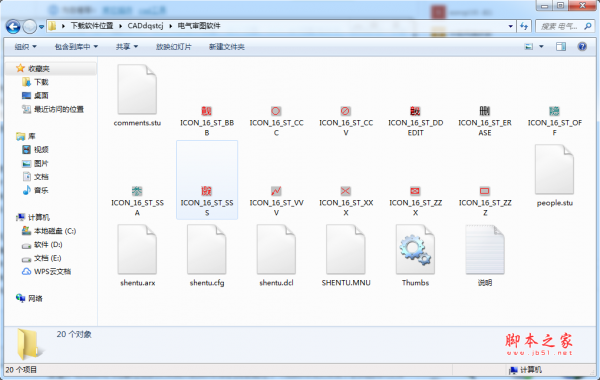Select the ICON_16_ST_ZZX file
The image size is (600, 380).
pos(415,201)
